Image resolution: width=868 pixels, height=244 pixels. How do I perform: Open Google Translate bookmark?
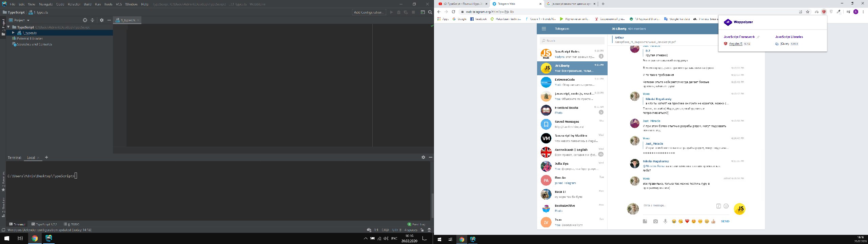pyautogui.click(x=677, y=19)
